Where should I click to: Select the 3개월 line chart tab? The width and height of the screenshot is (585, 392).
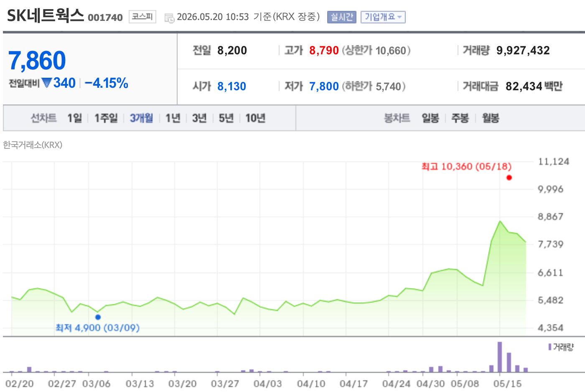(x=141, y=118)
